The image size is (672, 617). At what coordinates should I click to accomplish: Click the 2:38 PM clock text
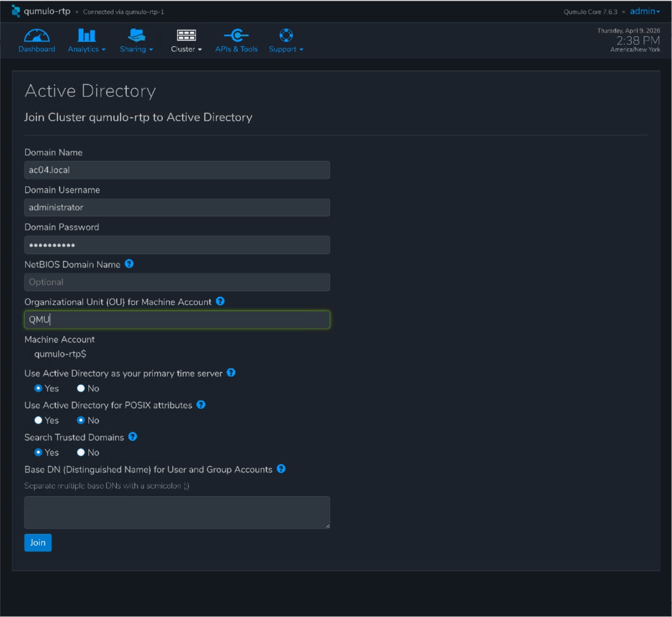tap(638, 40)
